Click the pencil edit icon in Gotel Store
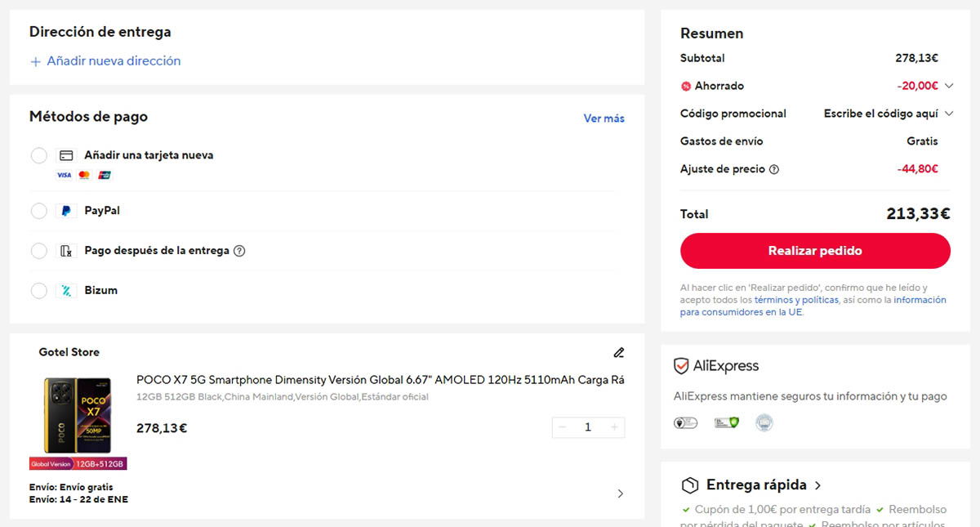 [x=618, y=353]
